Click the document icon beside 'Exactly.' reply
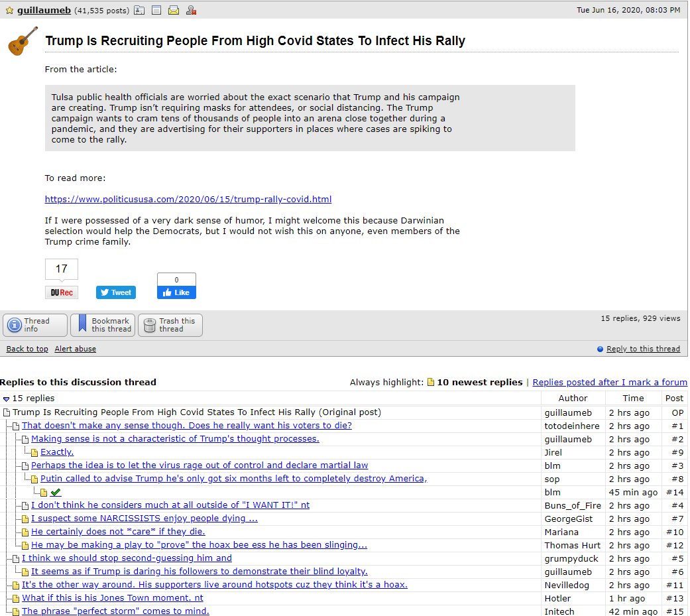Viewport: 690px width, 616px height. pyautogui.click(x=34, y=453)
